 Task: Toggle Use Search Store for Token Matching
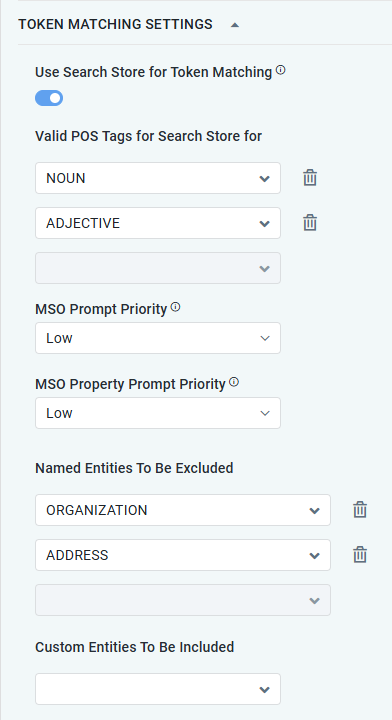click(49, 98)
